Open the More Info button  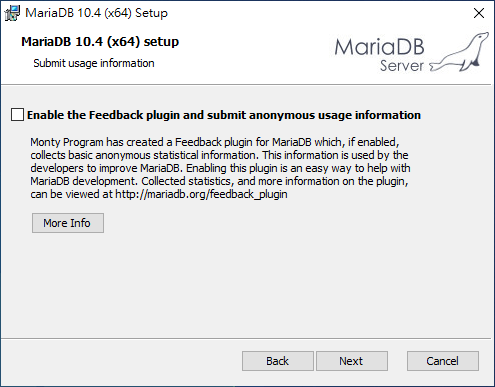pyautogui.click(x=68, y=223)
